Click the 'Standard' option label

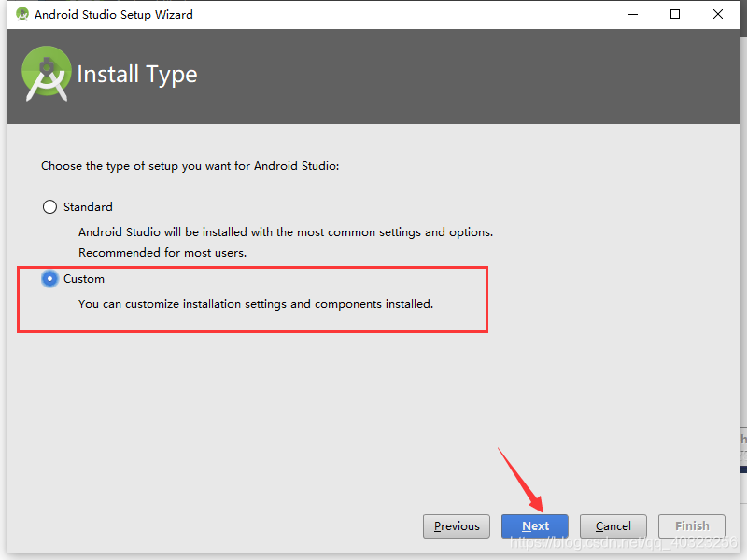[88, 206]
